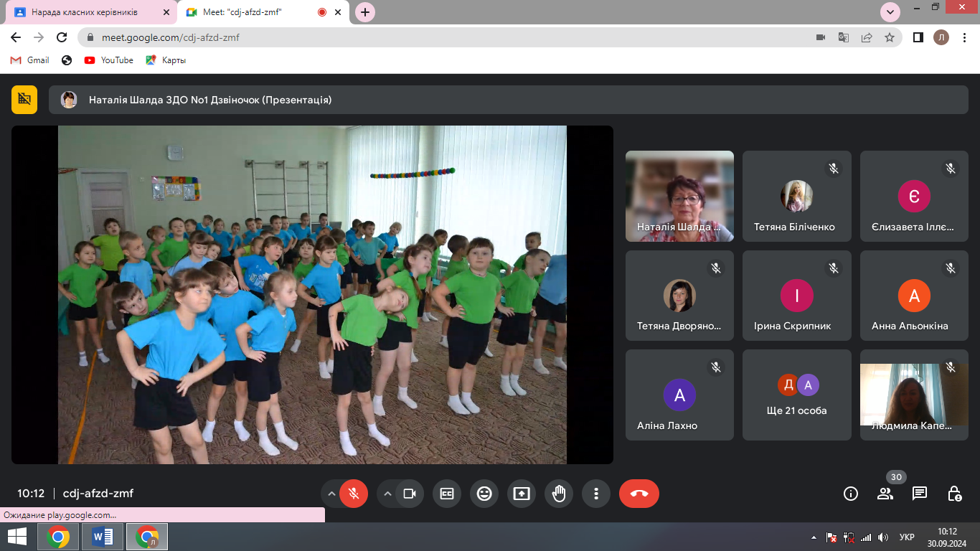Toggle the camera on or off
Image resolution: width=980 pixels, height=551 pixels.
(x=410, y=494)
